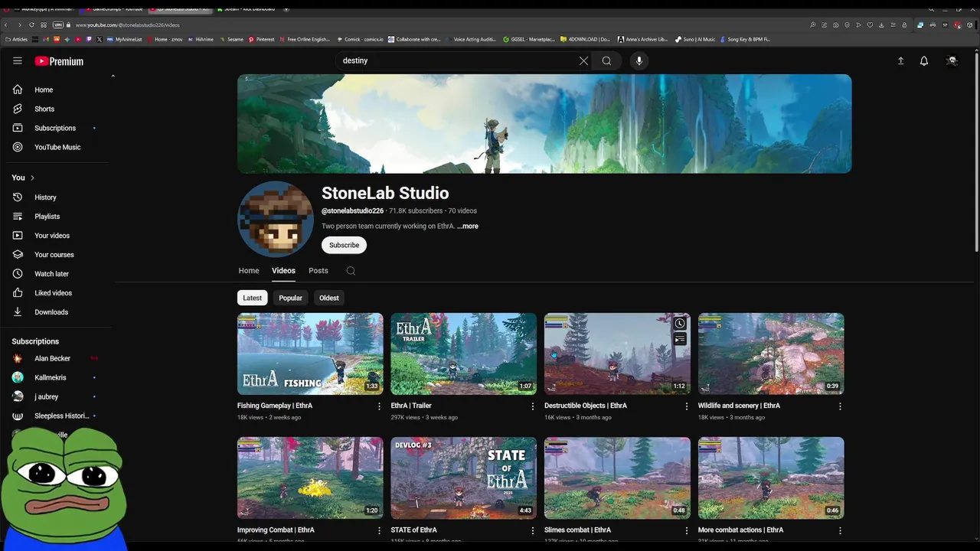Switch to Kick Dashboard browser tab
Viewport: 980px width, 551px height.
click(245, 9)
